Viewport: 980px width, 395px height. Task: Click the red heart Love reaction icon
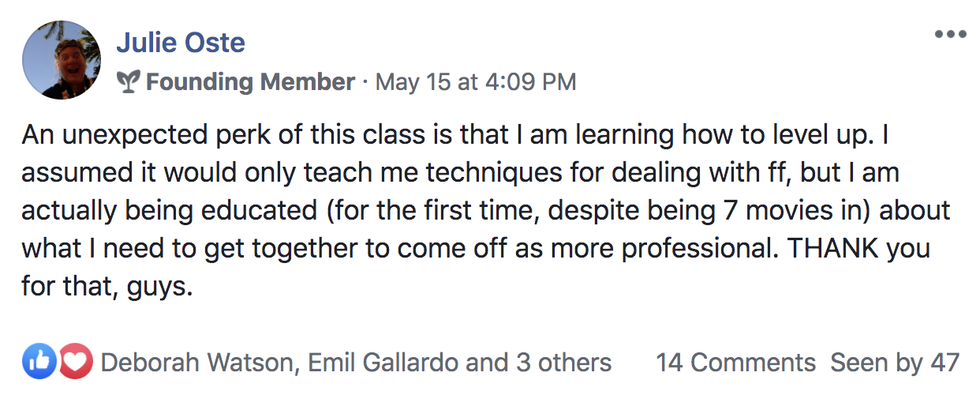click(75, 363)
